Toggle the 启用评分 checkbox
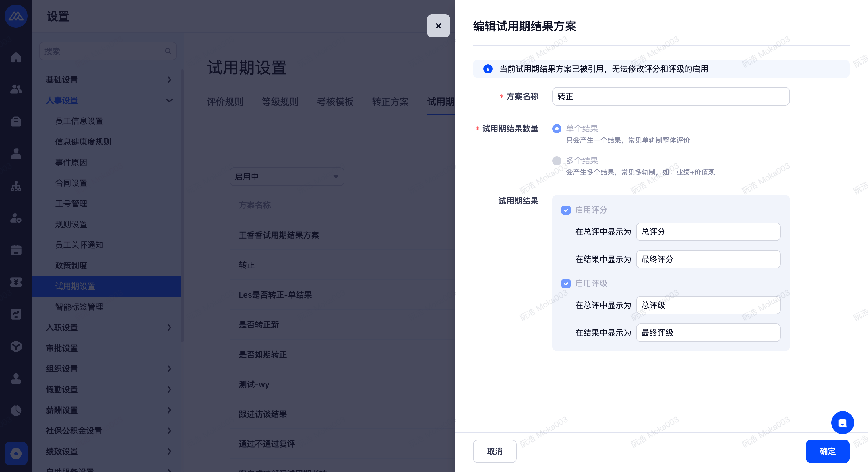Screen dimensions: 868x472 [x=566, y=210]
